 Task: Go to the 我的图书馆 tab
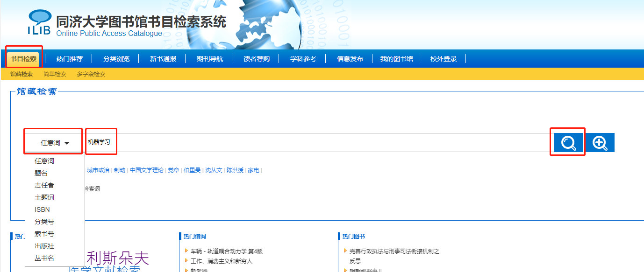(397, 59)
